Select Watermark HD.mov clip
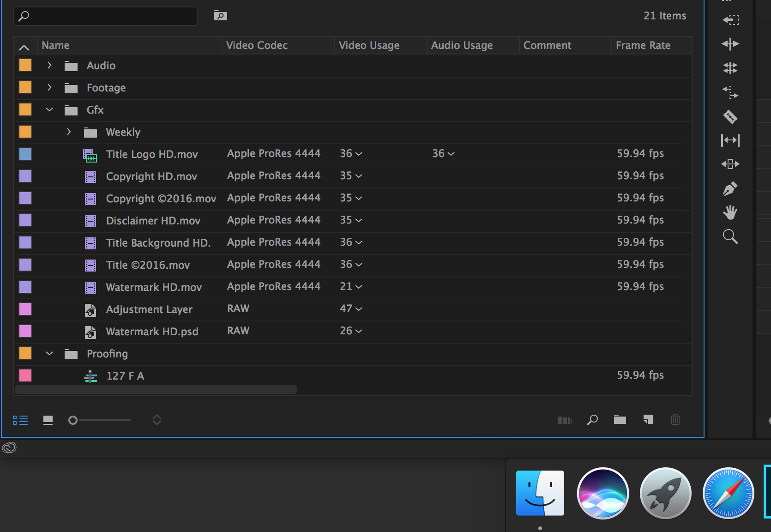 coord(154,287)
